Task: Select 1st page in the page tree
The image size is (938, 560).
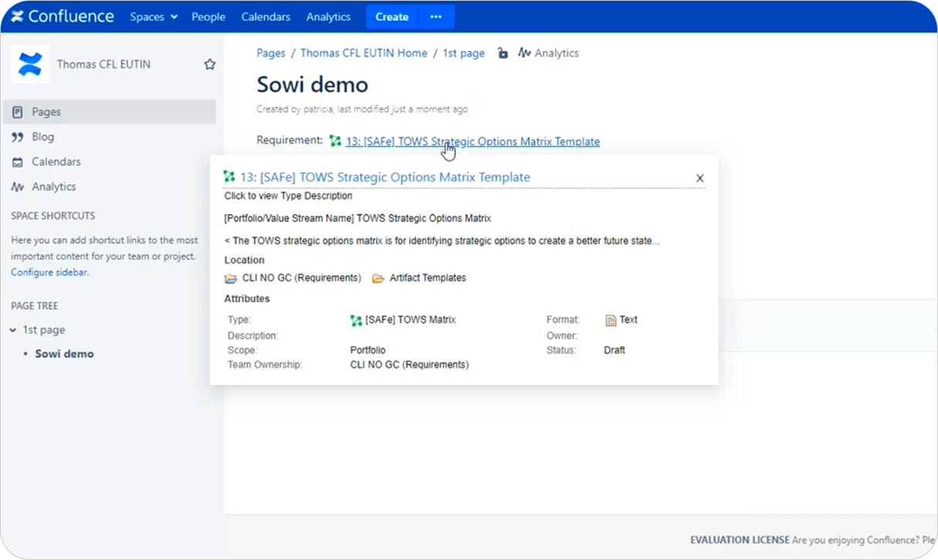Action: [x=43, y=330]
